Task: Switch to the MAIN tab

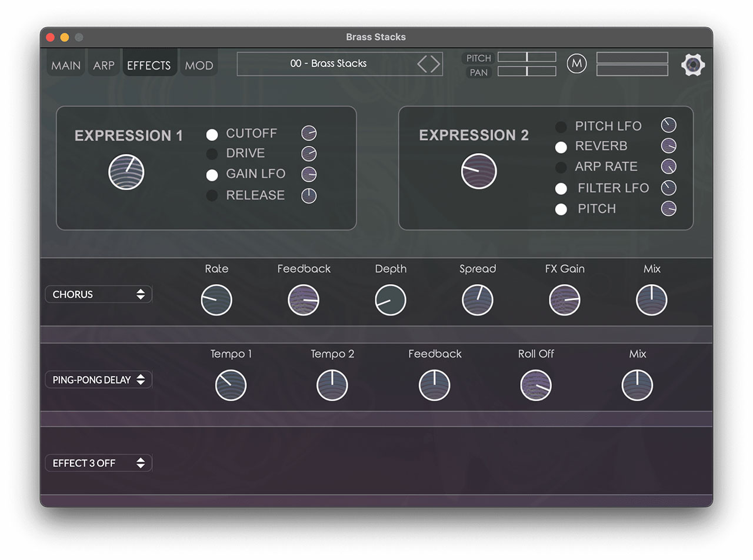Action: (x=66, y=65)
